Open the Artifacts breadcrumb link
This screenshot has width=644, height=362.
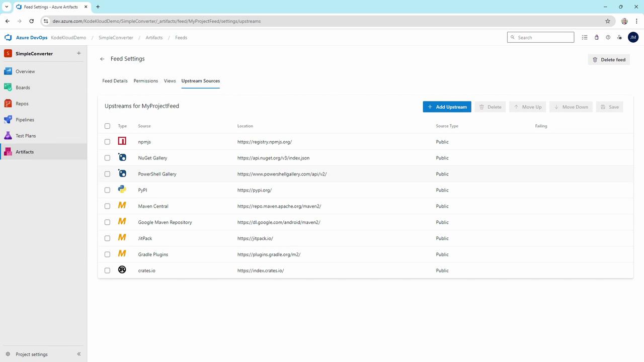pos(154,38)
